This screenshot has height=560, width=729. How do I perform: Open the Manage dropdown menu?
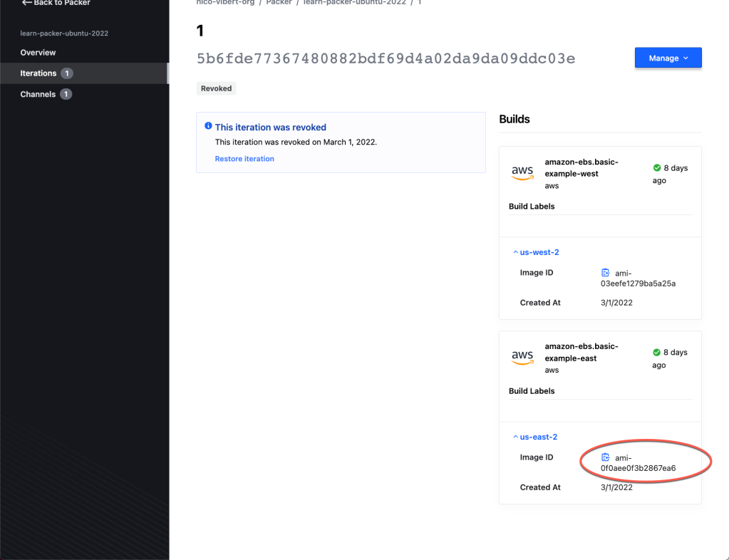668,58
